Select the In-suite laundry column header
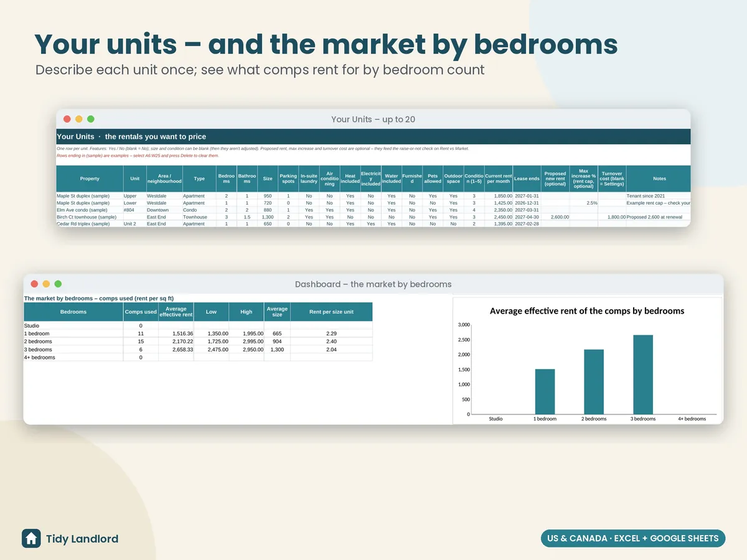The image size is (747, 560). pyautogui.click(x=309, y=179)
